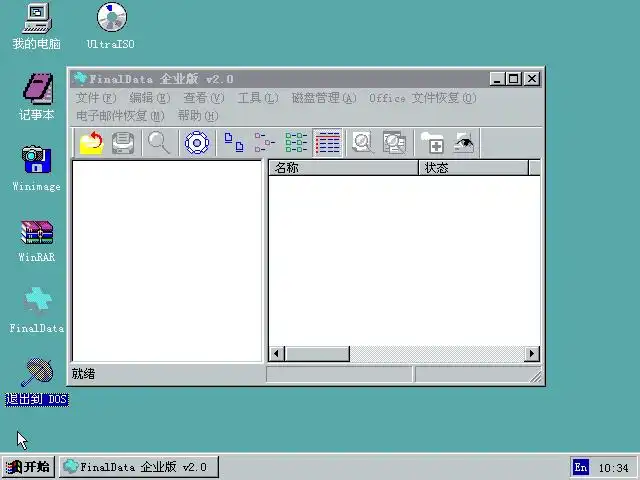
Task: Open the 查看(V) menu
Action: click(x=204, y=98)
